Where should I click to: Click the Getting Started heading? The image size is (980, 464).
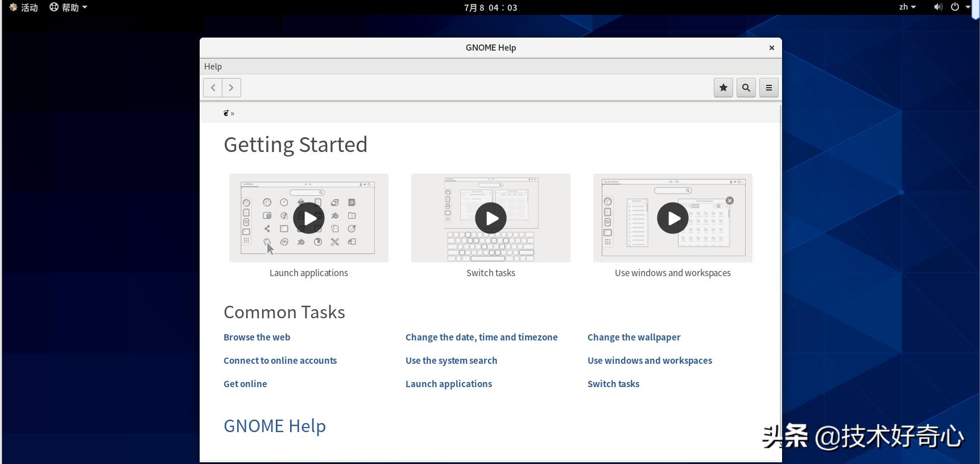point(296,145)
